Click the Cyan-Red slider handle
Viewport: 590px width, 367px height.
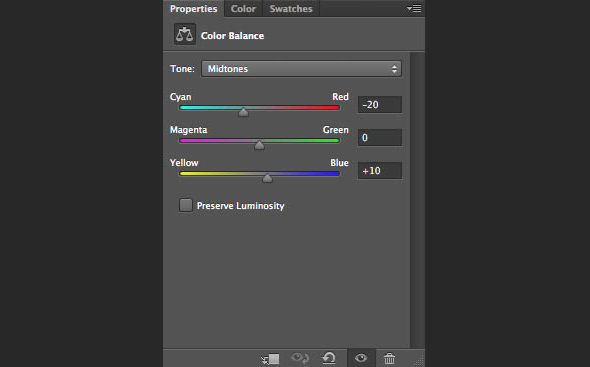click(243, 112)
